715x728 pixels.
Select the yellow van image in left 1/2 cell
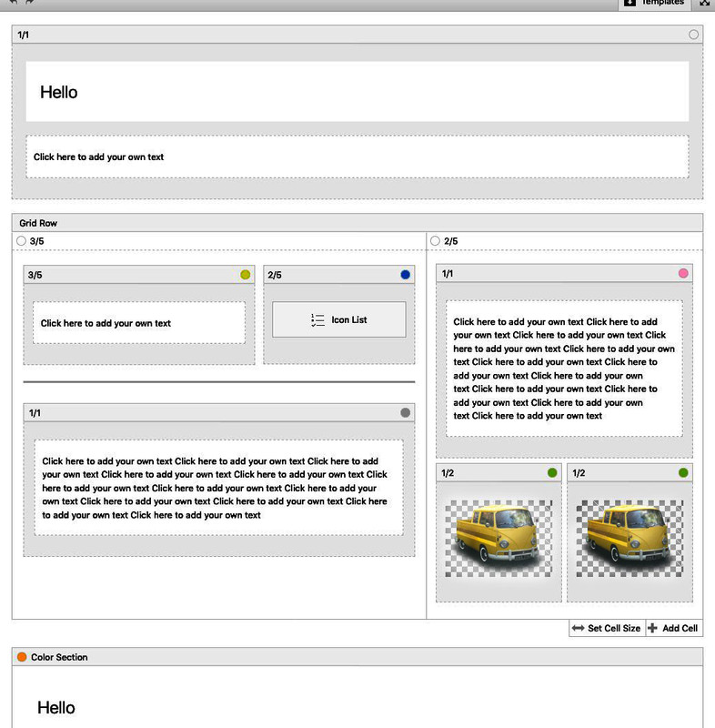pyautogui.click(x=498, y=539)
